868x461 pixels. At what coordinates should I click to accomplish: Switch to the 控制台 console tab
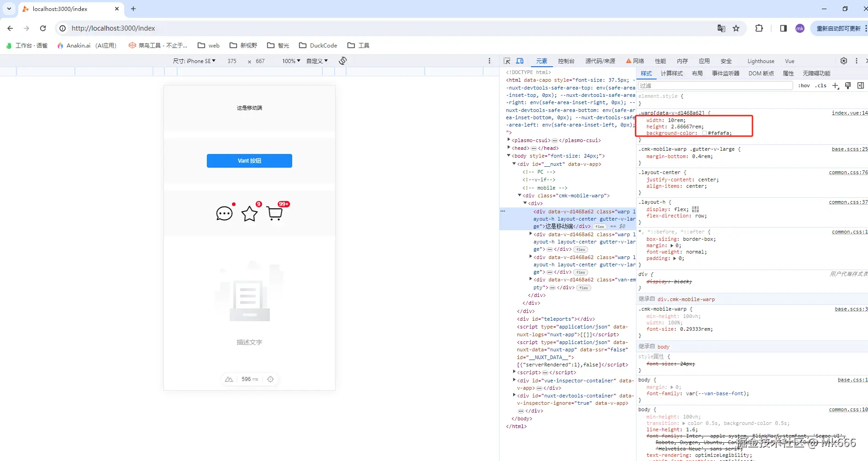566,61
